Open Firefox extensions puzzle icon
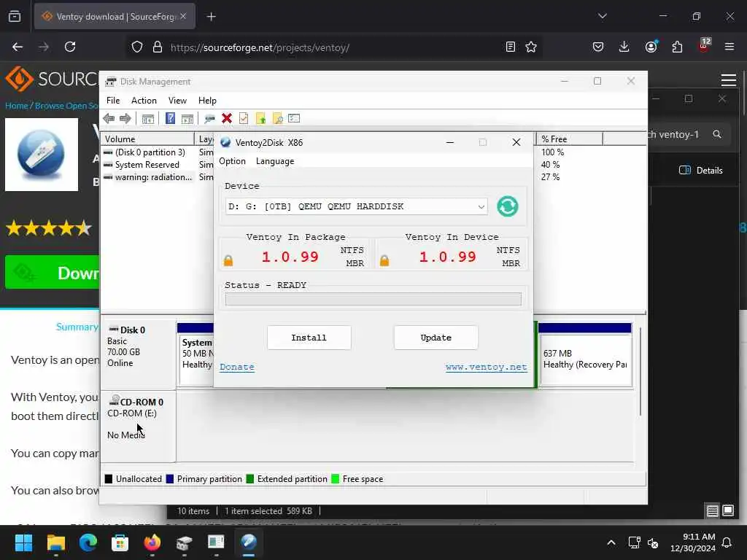Viewport: 747px width, 560px height. pyautogui.click(x=676, y=47)
